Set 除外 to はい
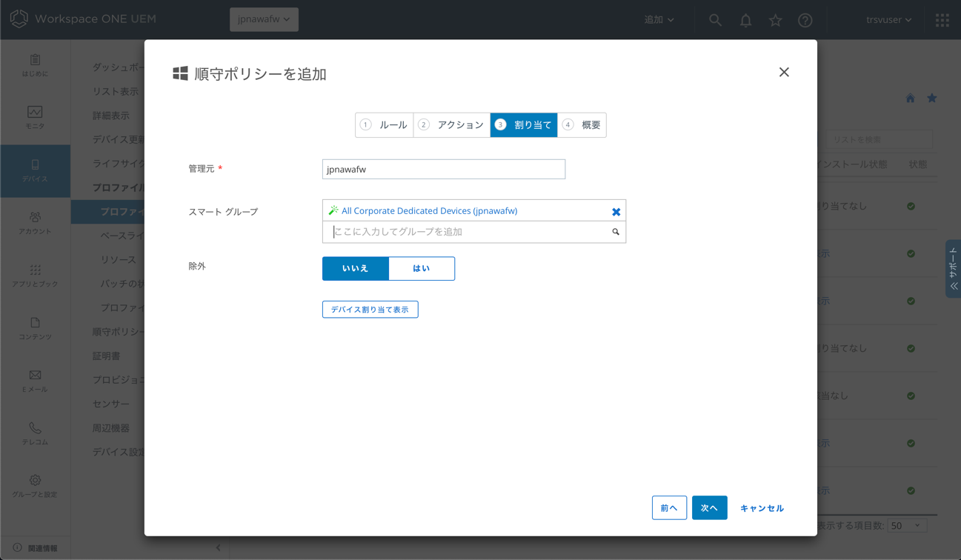 pyautogui.click(x=422, y=268)
